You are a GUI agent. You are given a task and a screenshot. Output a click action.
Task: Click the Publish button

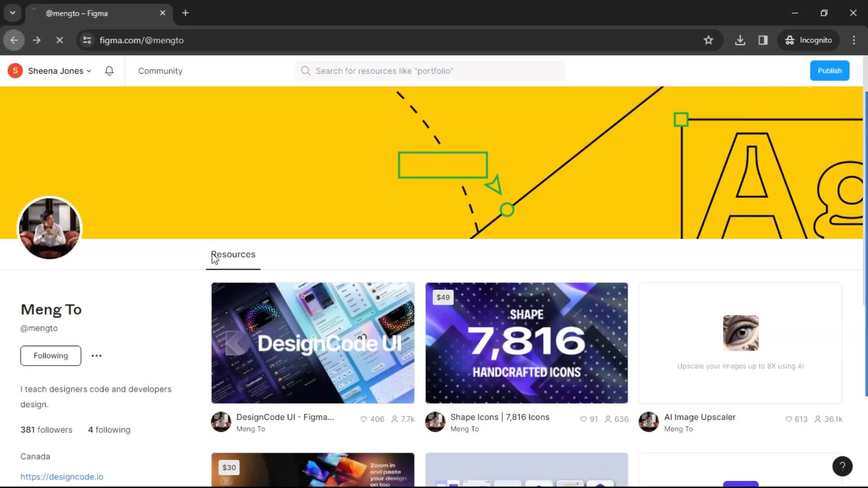click(830, 70)
